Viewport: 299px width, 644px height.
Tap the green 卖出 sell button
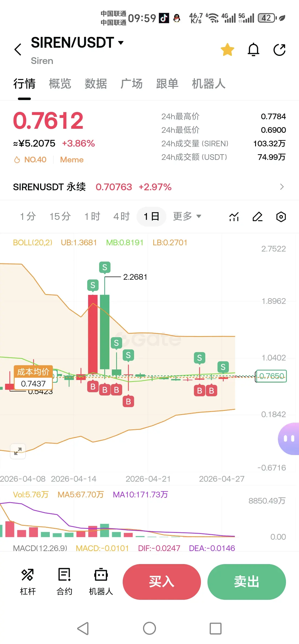pyautogui.click(x=246, y=582)
